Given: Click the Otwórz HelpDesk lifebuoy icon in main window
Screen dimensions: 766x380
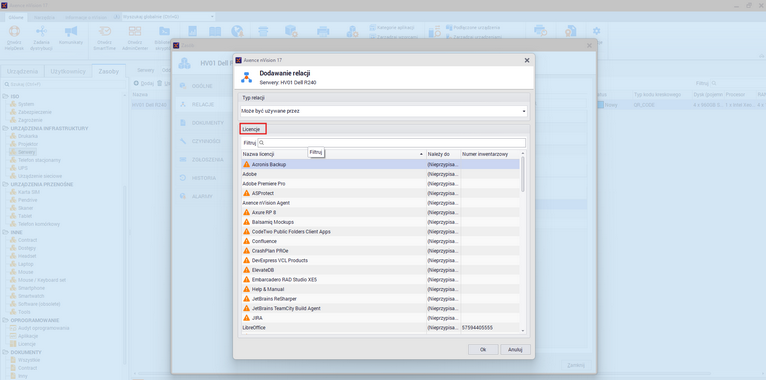Looking at the screenshot, I should 15,31.
